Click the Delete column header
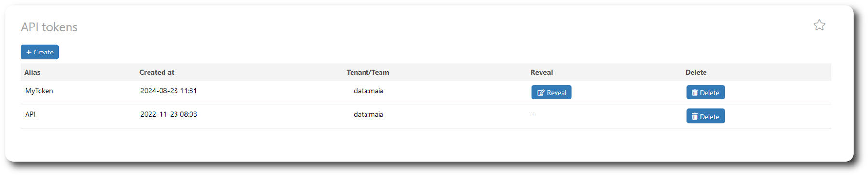This screenshot has width=868, height=176. (x=696, y=72)
